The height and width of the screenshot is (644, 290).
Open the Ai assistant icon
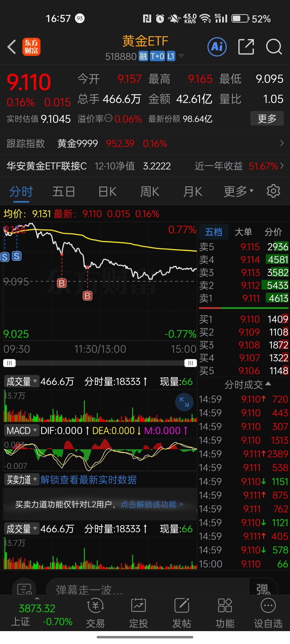pos(217,47)
